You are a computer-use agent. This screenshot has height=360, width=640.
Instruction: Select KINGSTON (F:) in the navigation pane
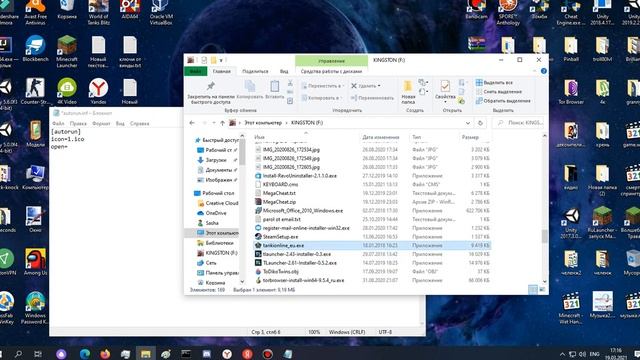tap(218, 253)
